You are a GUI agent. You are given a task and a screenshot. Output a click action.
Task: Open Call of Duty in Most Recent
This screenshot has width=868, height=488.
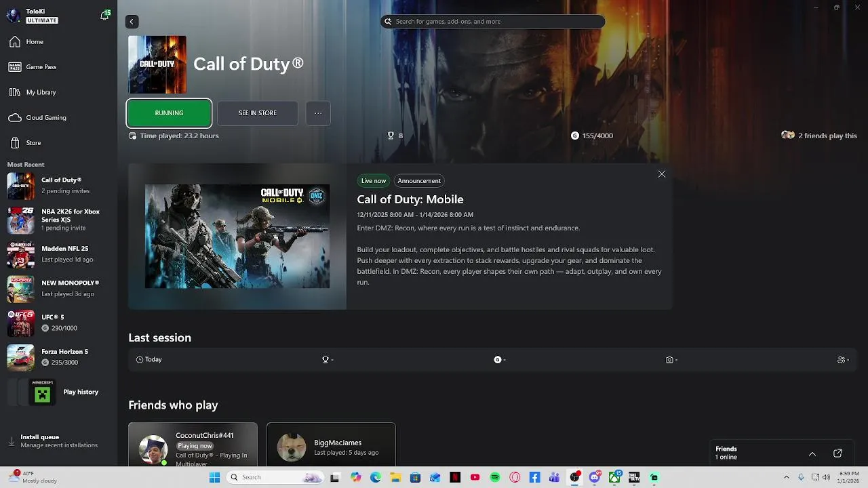[x=58, y=186]
